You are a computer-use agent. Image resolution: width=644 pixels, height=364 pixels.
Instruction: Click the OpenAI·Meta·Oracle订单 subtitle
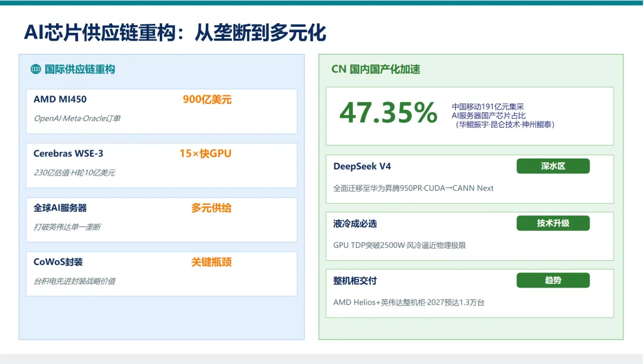click(77, 118)
